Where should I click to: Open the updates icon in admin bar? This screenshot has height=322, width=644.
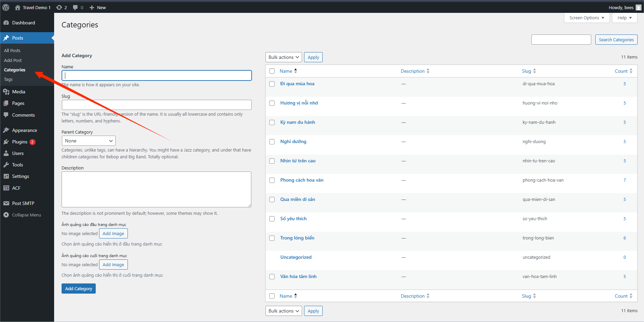[59, 7]
